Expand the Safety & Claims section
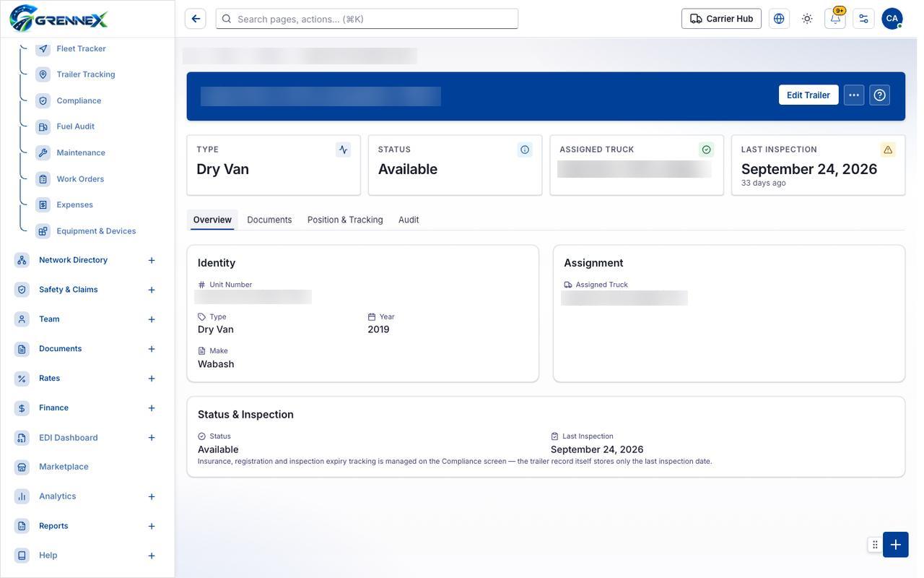The height and width of the screenshot is (578, 924). (x=152, y=290)
